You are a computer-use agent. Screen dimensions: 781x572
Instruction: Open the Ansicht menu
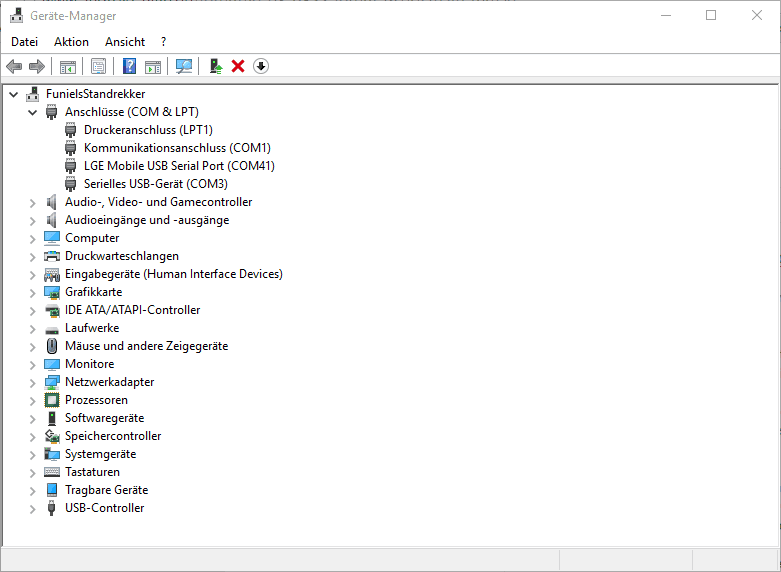click(125, 42)
